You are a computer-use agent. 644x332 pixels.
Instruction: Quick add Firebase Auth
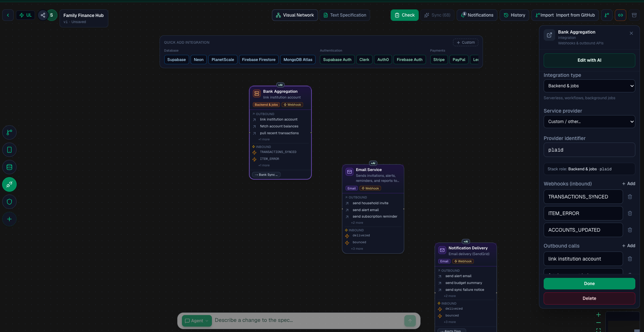coord(409,60)
